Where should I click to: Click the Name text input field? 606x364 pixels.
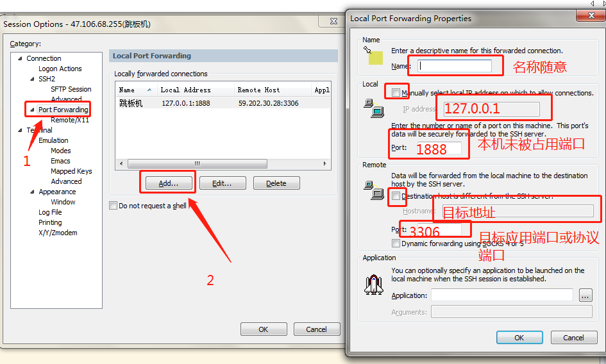point(455,66)
